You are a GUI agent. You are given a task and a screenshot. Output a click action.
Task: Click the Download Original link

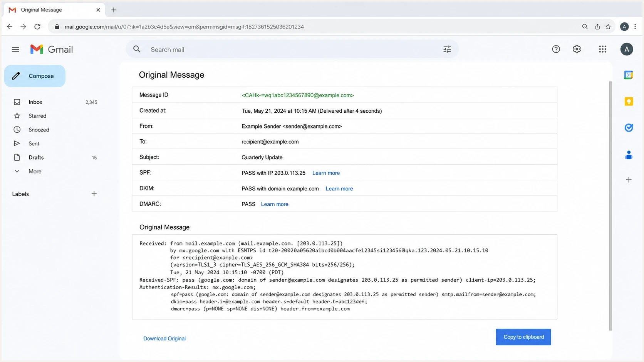point(164,339)
